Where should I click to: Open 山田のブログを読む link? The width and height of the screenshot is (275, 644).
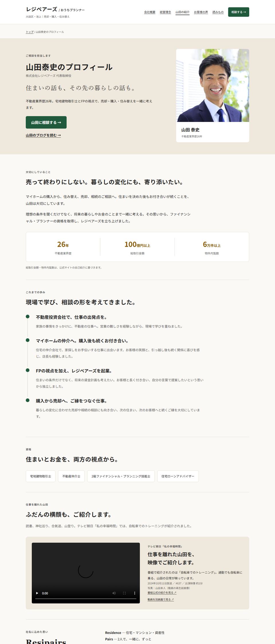(43, 135)
